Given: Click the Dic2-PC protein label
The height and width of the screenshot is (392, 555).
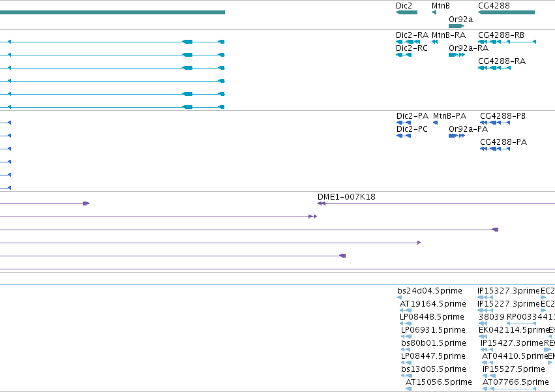Looking at the screenshot, I should coord(412,129).
